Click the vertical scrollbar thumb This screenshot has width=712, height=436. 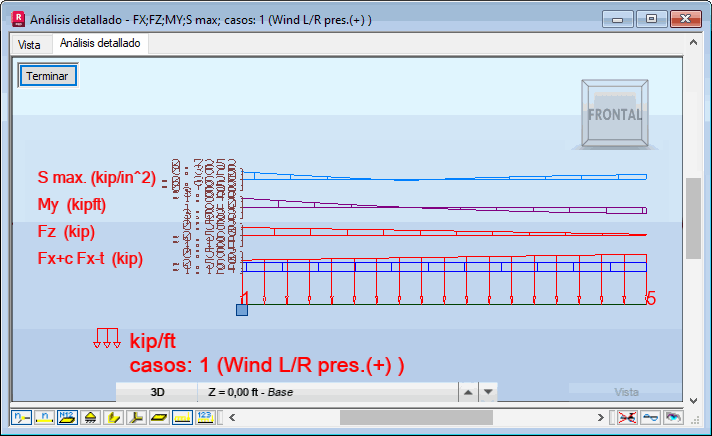point(693,218)
